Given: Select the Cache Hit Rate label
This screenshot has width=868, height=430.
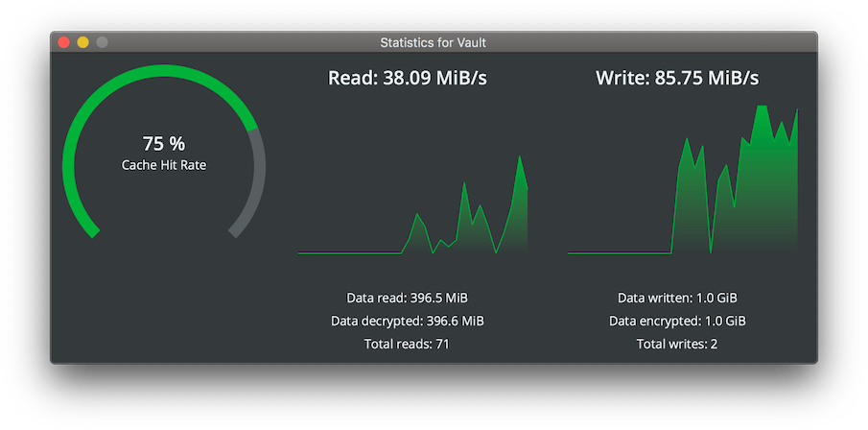Looking at the screenshot, I should pyautogui.click(x=164, y=165).
